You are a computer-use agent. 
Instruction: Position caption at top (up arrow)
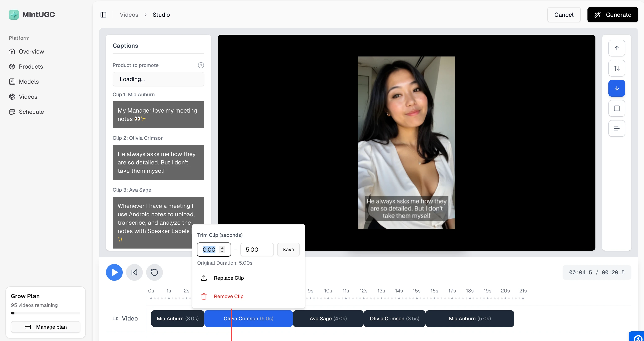click(617, 48)
